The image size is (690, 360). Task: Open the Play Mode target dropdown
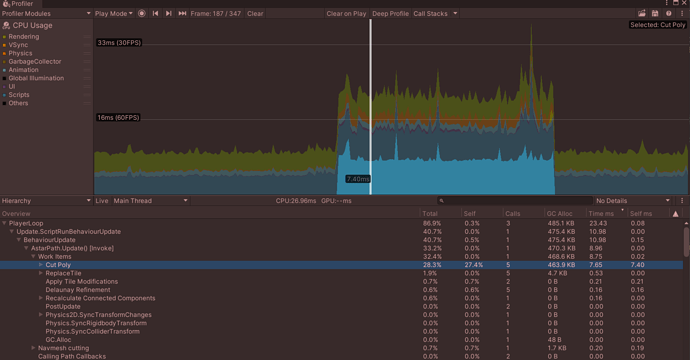point(114,14)
